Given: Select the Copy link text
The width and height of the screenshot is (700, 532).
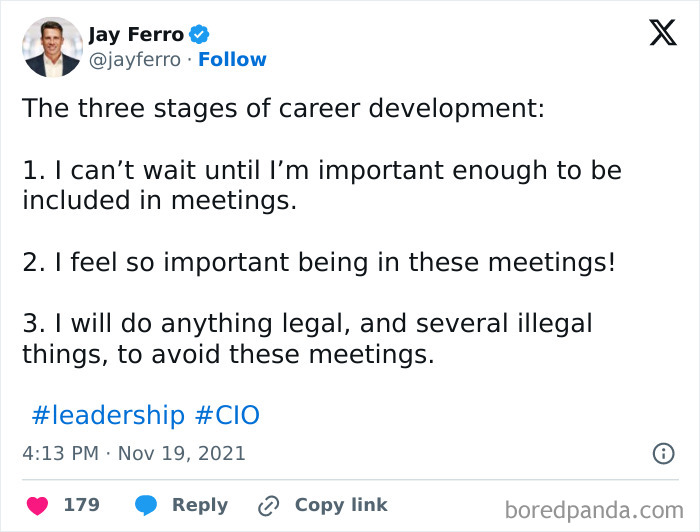Looking at the screenshot, I should (x=341, y=505).
